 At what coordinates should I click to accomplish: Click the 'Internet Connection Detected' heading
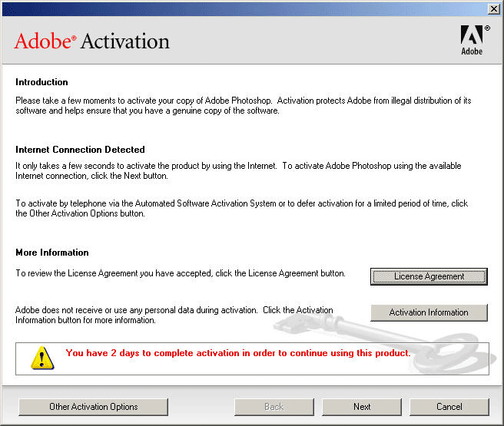(80, 150)
